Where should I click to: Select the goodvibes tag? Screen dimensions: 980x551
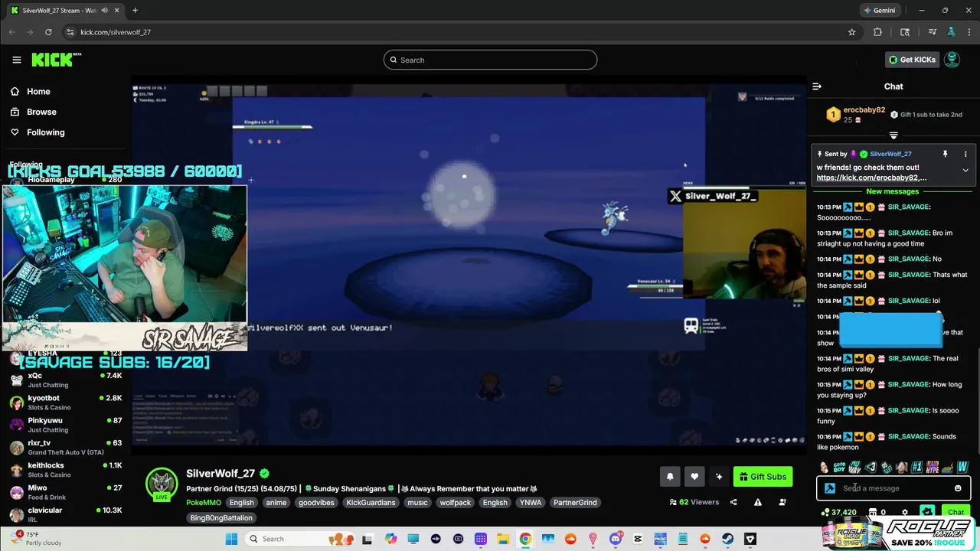[x=315, y=503]
